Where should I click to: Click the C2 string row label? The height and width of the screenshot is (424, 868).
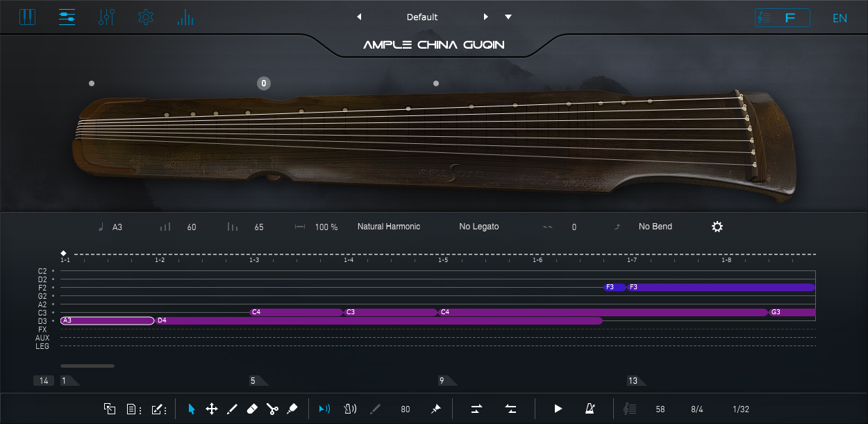tap(42, 271)
